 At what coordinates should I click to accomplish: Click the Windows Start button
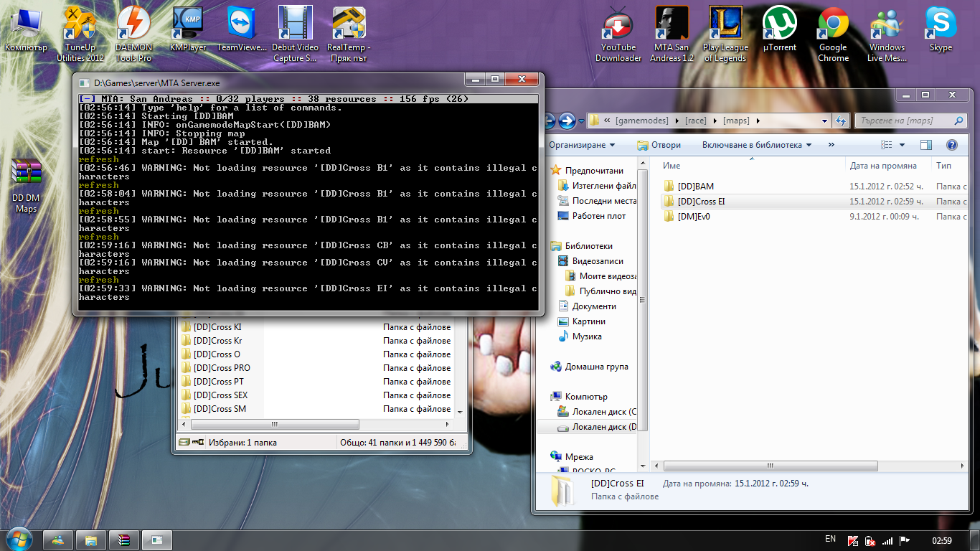pos(19,540)
